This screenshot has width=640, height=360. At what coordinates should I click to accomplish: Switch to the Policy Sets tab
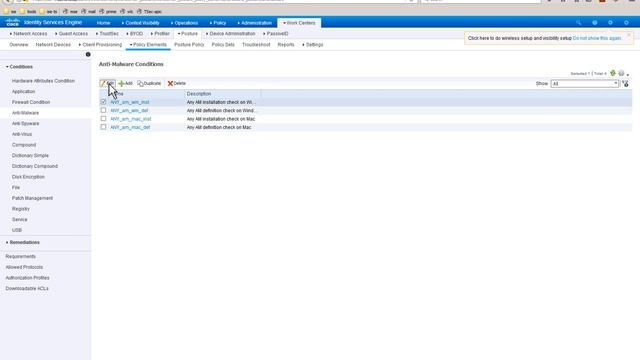point(223,44)
